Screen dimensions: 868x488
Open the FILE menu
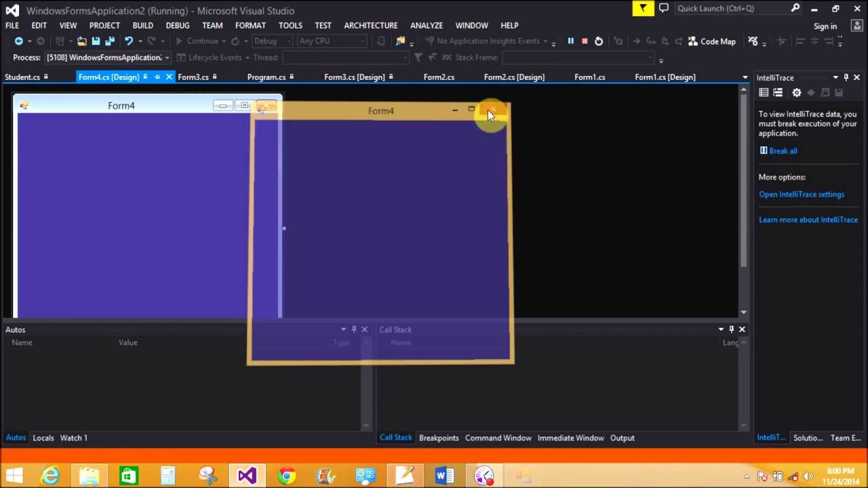point(12,25)
